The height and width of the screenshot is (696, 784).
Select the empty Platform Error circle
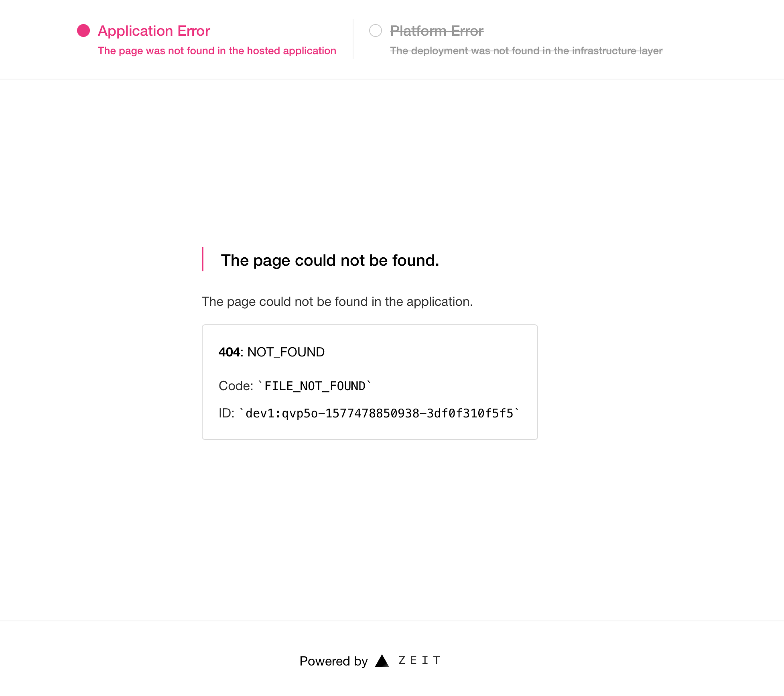point(376,30)
